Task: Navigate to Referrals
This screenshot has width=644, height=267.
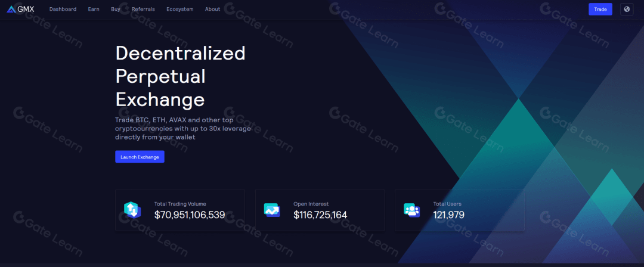Action: tap(143, 9)
